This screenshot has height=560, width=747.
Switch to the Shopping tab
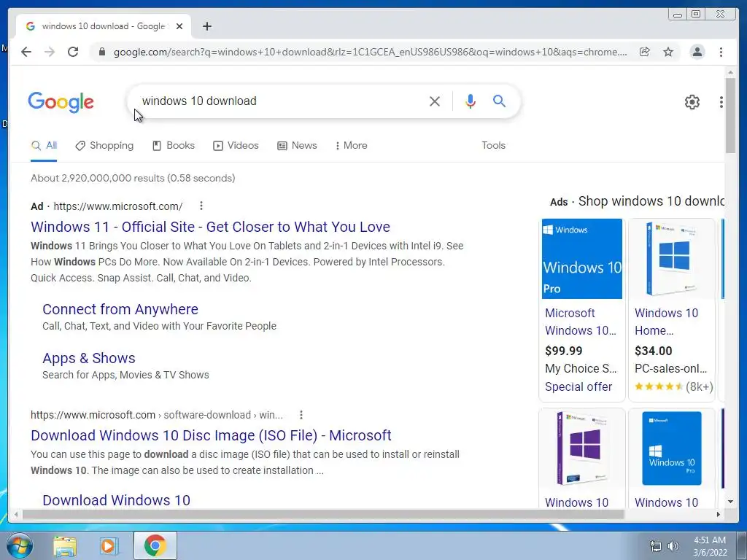pyautogui.click(x=104, y=146)
